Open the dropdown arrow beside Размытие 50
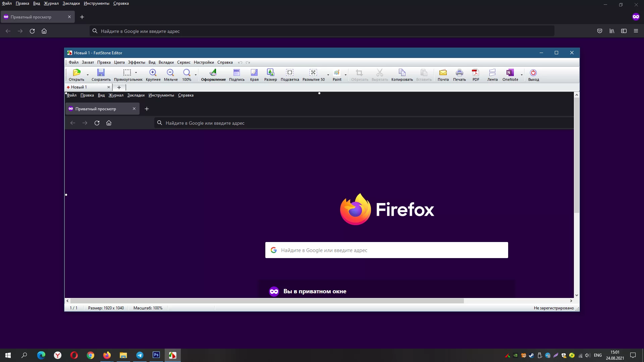This screenshot has height=362, width=644. coord(328,75)
